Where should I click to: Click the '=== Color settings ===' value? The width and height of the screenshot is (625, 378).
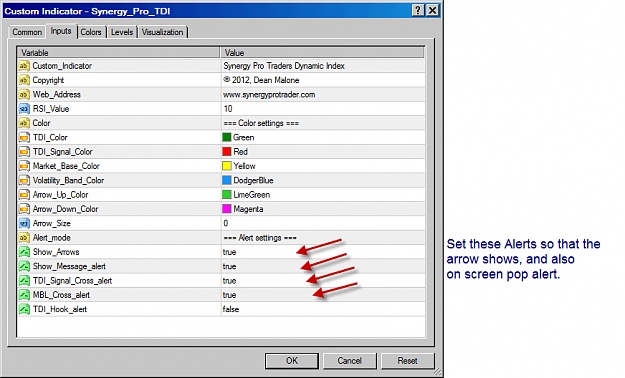tap(261, 123)
